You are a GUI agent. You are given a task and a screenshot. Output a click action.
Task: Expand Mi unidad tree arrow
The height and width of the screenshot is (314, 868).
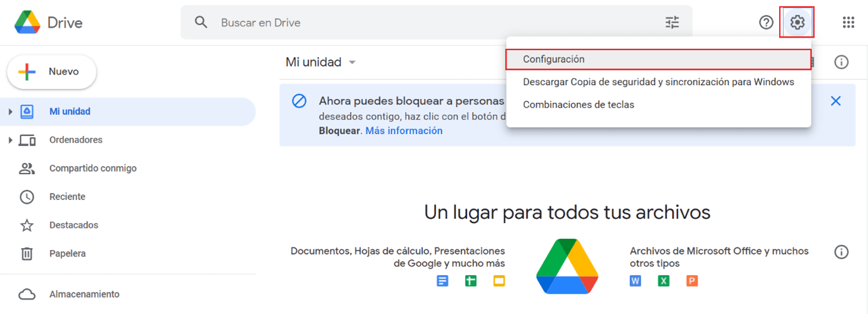(x=10, y=112)
